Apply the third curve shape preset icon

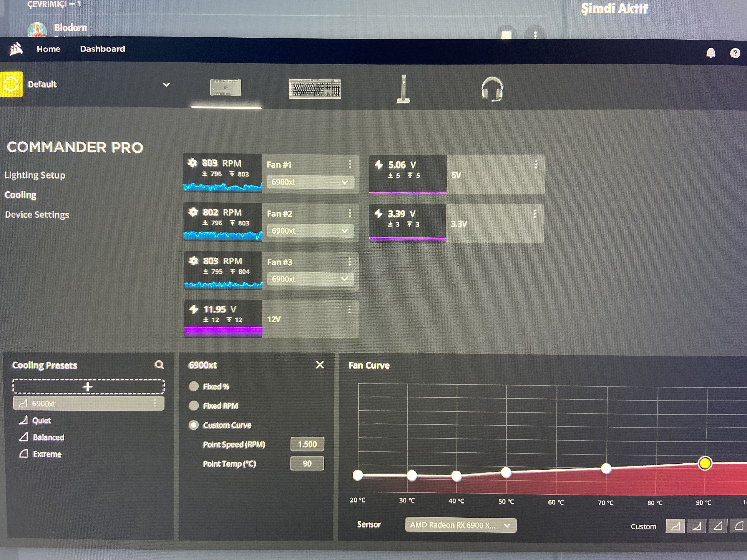718,526
